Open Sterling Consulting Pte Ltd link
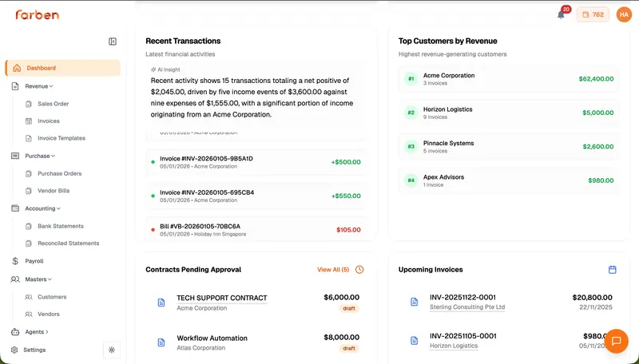 [467, 307]
